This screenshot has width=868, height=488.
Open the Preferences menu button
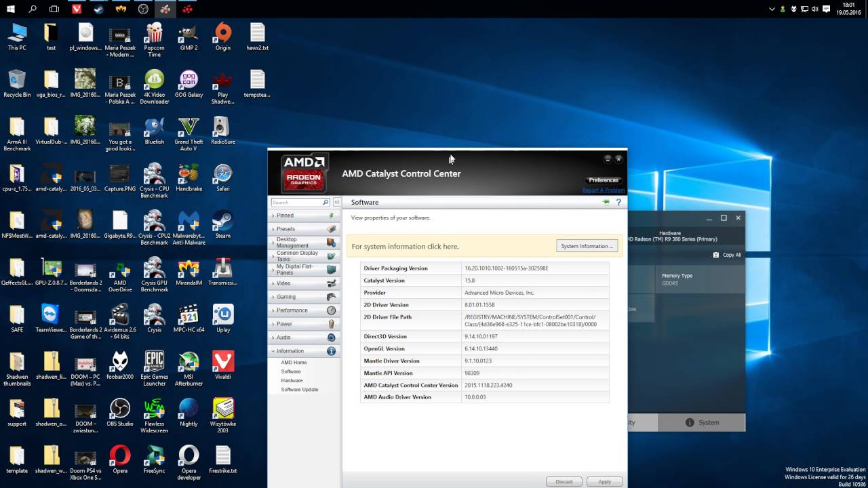604,180
